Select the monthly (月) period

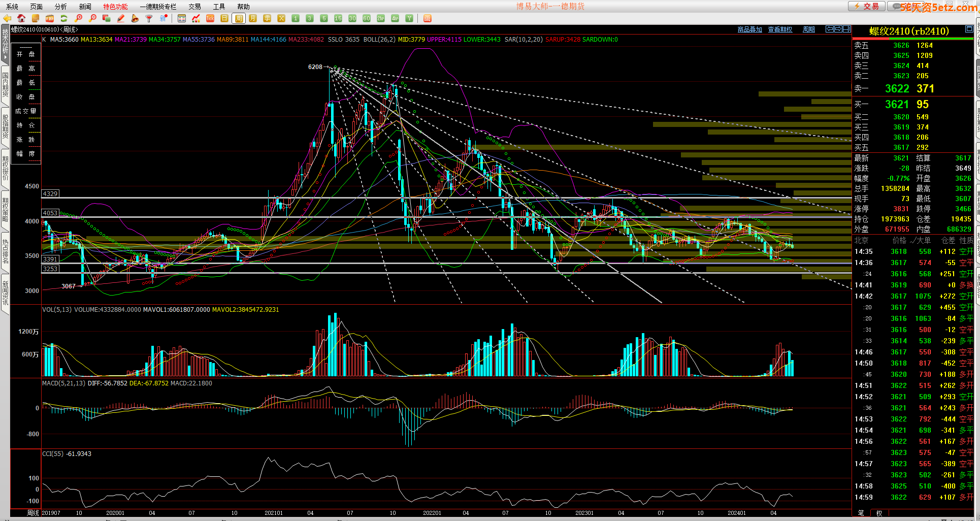tap(253, 18)
